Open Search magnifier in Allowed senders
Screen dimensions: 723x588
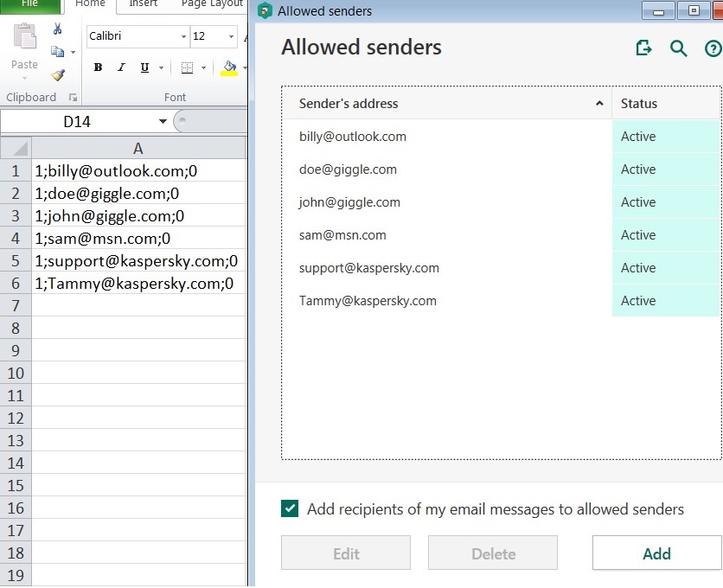(678, 48)
